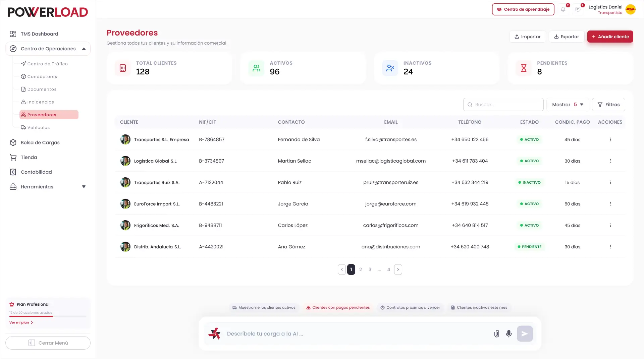Open actions menu for Transportes S.L. Empresa
The image size is (644, 359).
tap(610, 139)
